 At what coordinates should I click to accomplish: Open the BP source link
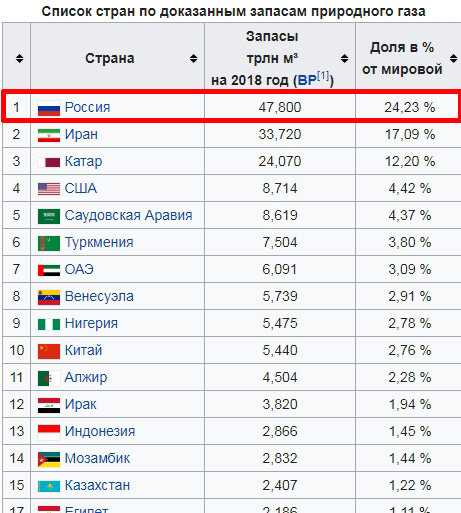[x=307, y=80]
